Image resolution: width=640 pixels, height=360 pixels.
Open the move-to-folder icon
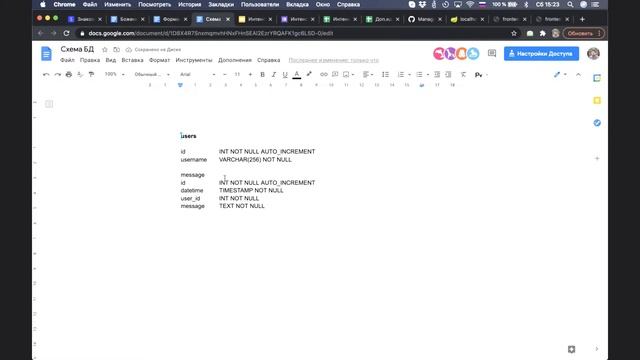pos(117,49)
